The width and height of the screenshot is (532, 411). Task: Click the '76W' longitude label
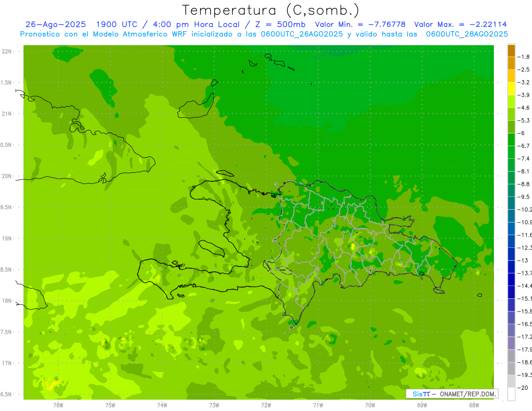[x=58, y=405]
